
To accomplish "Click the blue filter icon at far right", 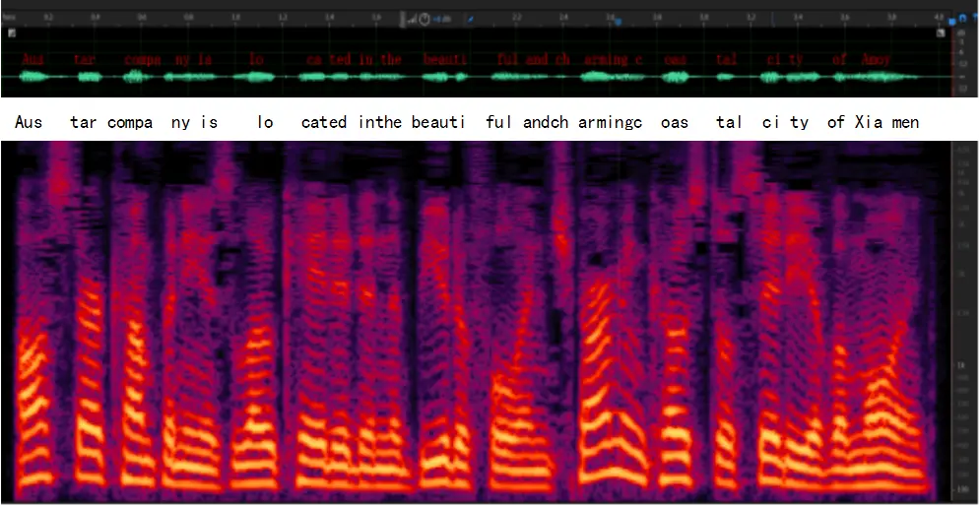I will (974, 18).
